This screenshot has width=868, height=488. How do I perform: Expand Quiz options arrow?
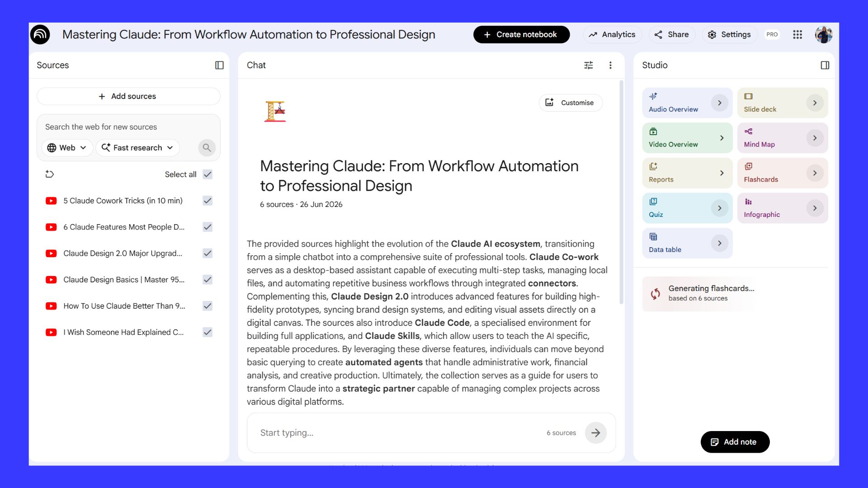[720, 208]
